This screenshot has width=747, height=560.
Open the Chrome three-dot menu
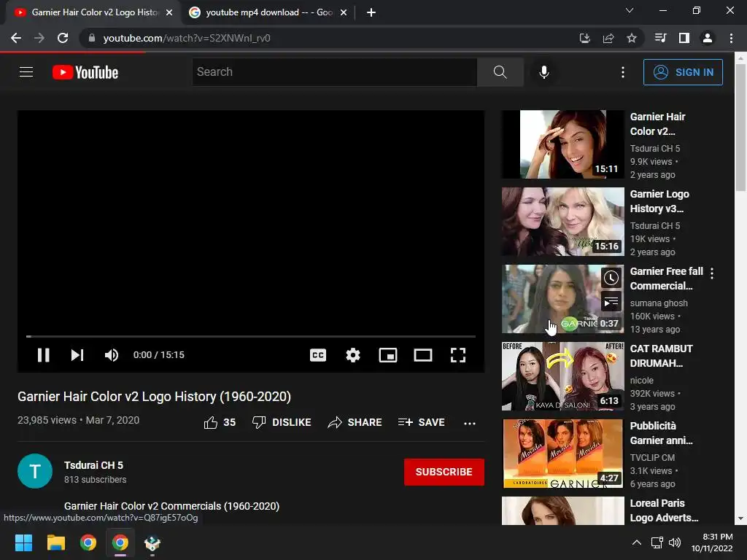click(731, 38)
